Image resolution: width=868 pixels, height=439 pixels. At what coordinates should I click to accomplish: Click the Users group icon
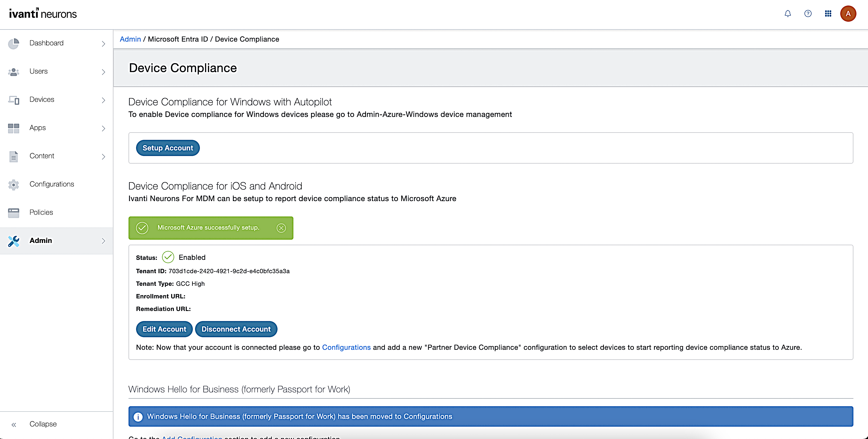coord(13,72)
